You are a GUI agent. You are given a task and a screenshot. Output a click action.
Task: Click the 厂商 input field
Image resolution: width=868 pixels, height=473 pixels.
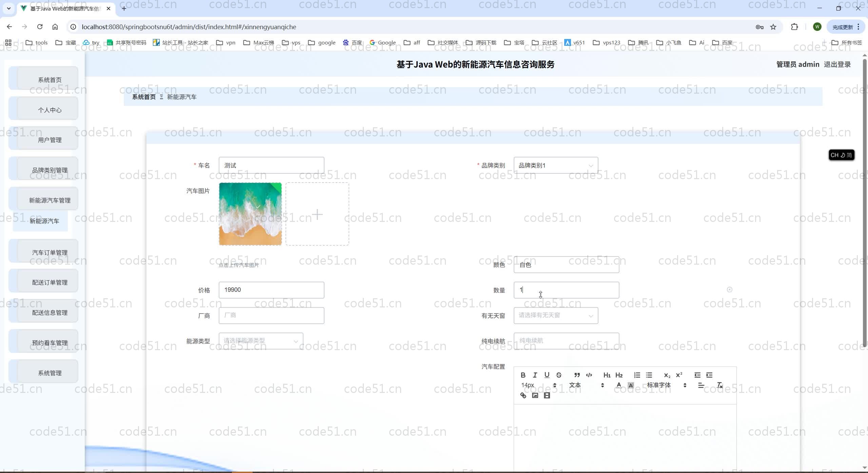pyautogui.click(x=271, y=316)
